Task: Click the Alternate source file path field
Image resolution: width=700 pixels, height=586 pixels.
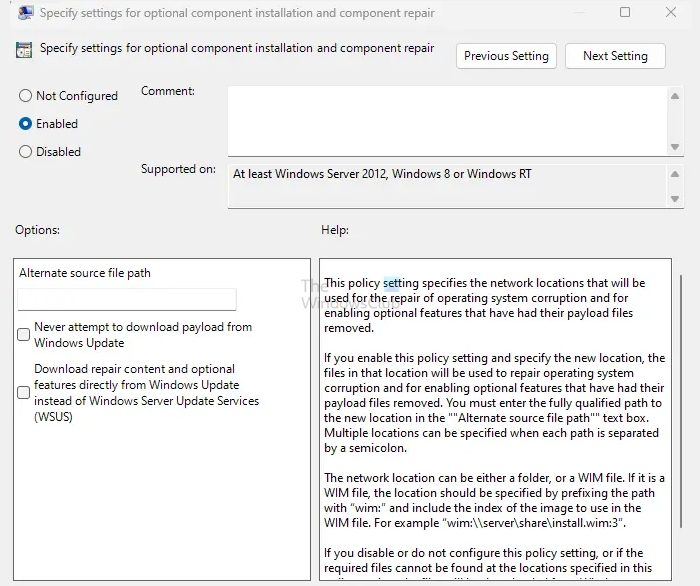Action: pos(127,299)
